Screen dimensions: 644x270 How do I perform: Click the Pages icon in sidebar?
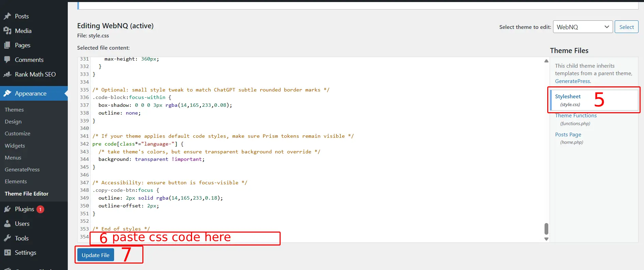point(7,45)
